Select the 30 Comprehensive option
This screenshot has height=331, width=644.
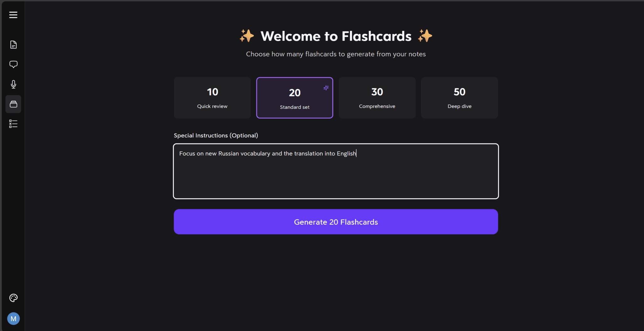coord(377,98)
